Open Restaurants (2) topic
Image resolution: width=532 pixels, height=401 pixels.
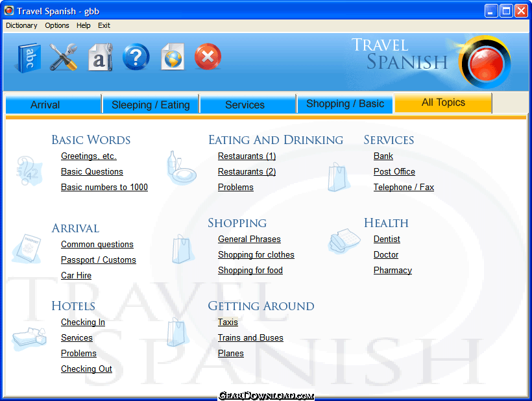pos(247,172)
